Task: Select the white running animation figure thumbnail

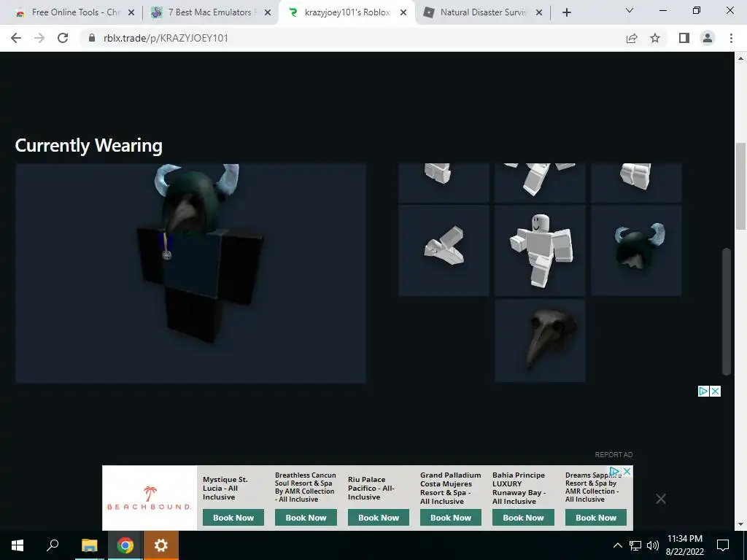Action: 540,250
